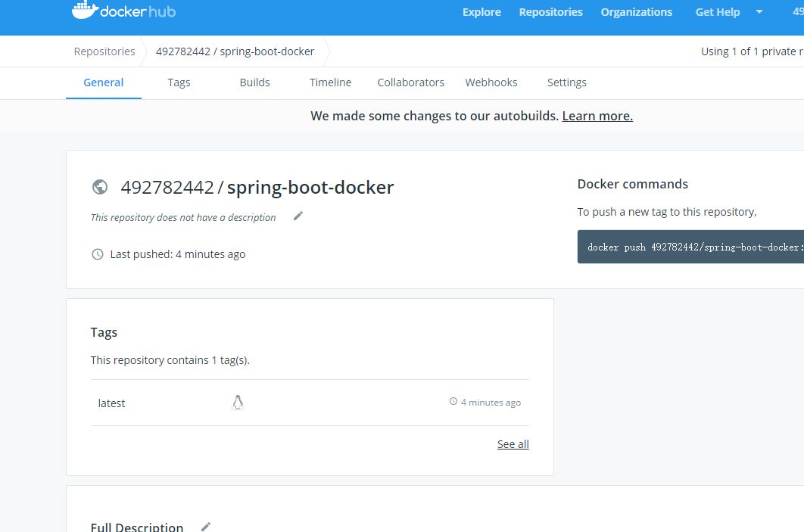The width and height of the screenshot is (804, 532).
Task: Click the docker push command box
Action: click(690, 247)
